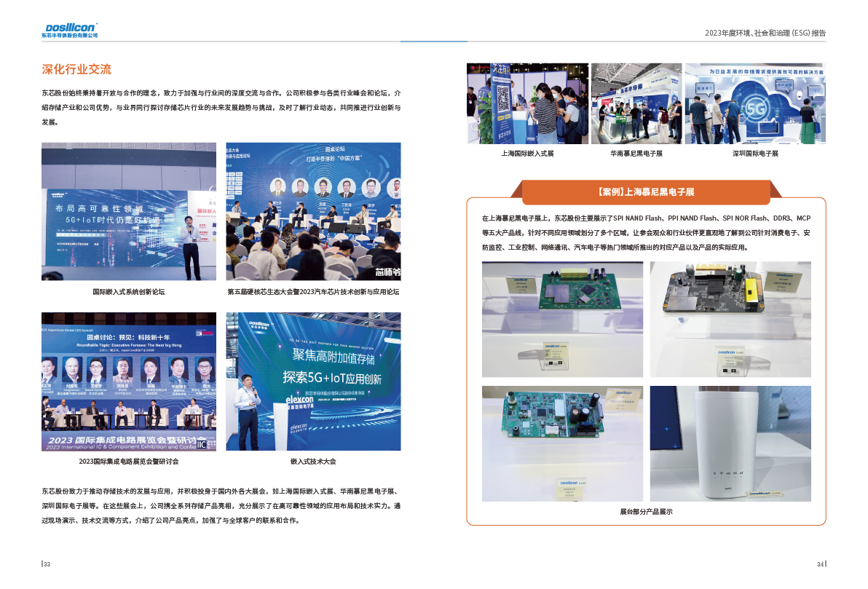The image size is (868, 589).
Task: Open the white cylindrical device photo
Action: coord(730,443)
